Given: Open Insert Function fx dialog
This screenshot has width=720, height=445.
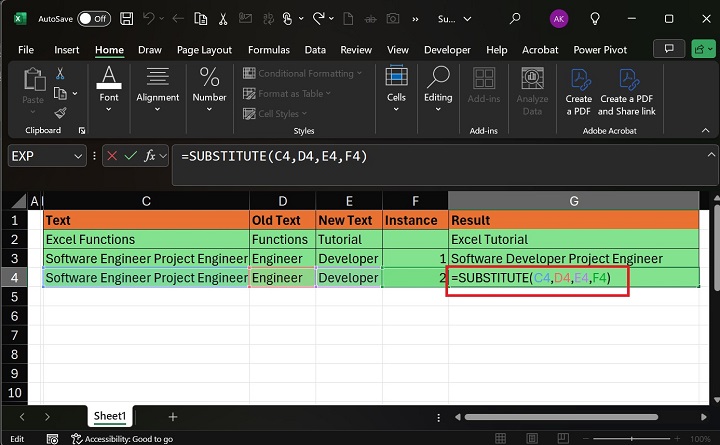Looking at the screenshot, I should click(x=150, y=156).
